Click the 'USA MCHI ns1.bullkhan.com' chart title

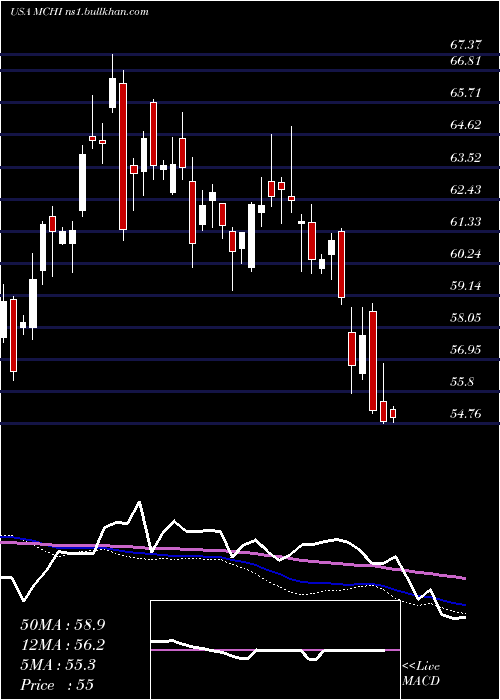[x=79, y=12]
